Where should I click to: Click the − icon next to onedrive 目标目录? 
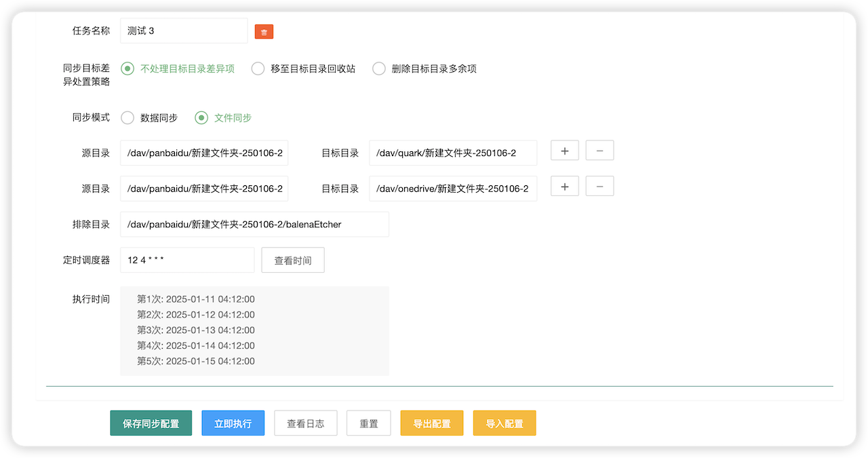point(599,186)
